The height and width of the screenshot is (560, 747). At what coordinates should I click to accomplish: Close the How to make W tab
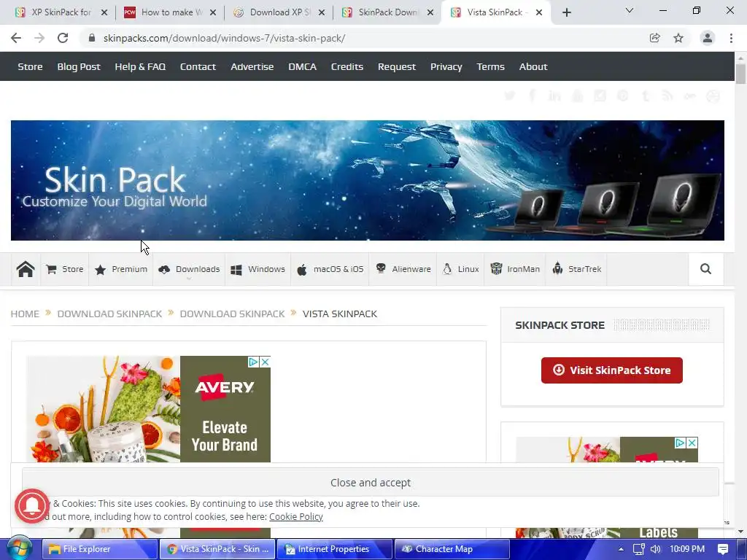coord(213,12)
